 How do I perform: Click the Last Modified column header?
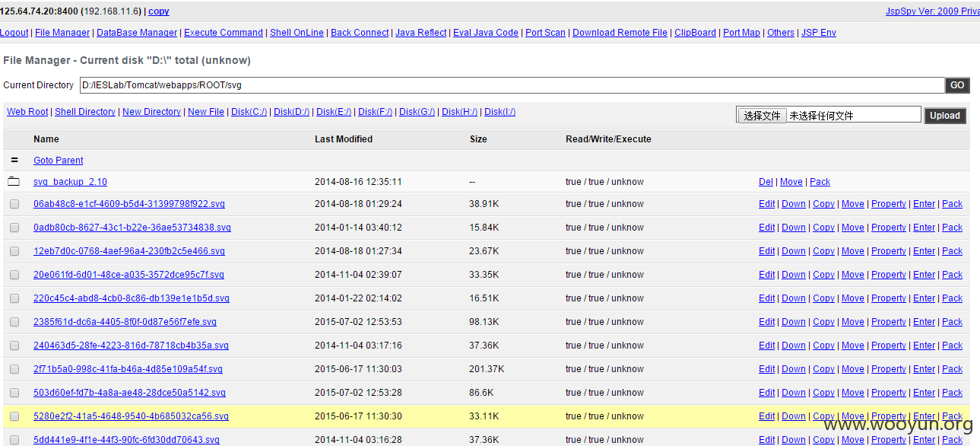point(344,139)
